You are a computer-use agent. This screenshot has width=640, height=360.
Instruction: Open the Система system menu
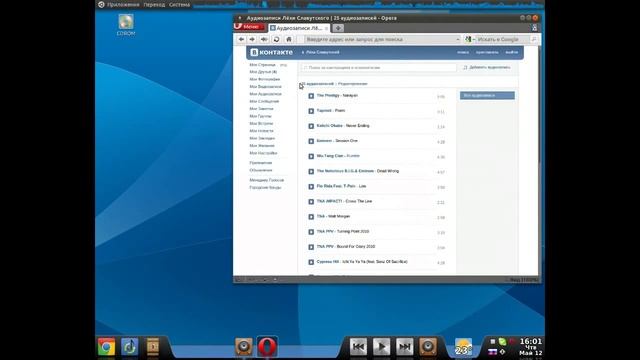(x=179, y=4)
